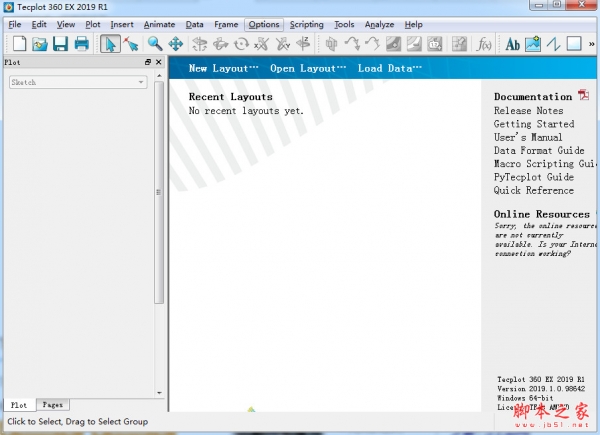Click the Print icon in toolbar
The width and height of the screenshot is (600, 435).
click(x=81, y=43)
